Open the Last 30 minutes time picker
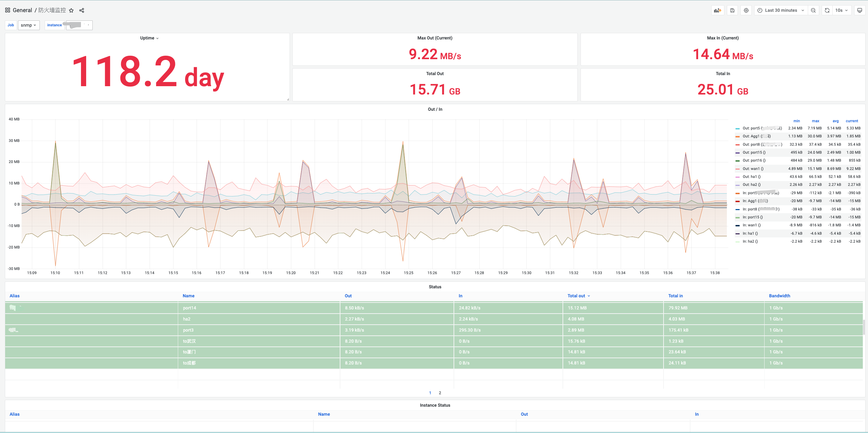 pyautogui.click(x=781, y=10)
